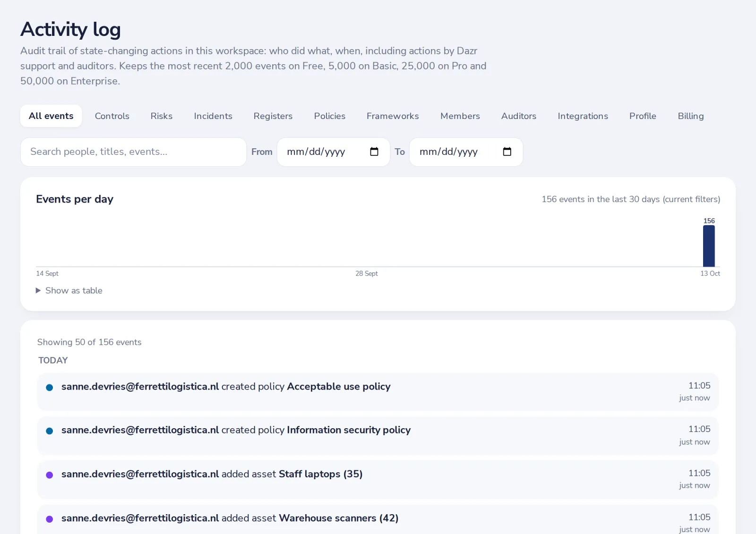This screenshot has height=534, width=756.
Task: Select the Integrations tab
Action: coord(583,116)
